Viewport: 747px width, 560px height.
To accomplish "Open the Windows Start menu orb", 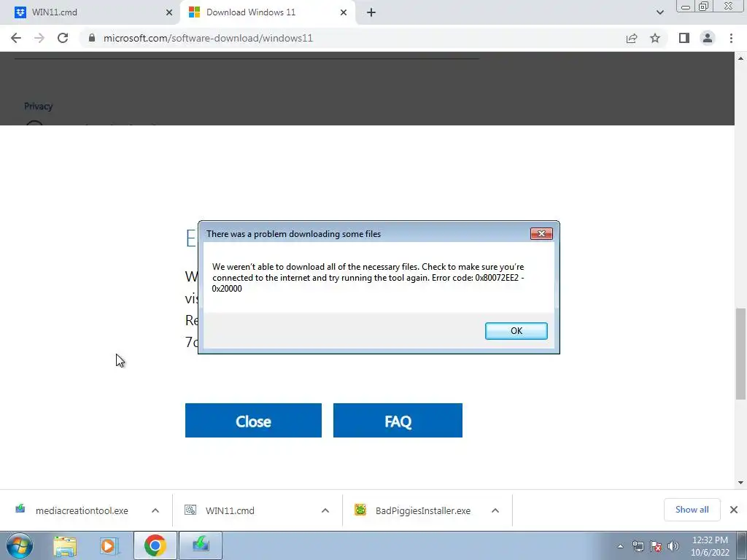I will click(x=20, y=545).
